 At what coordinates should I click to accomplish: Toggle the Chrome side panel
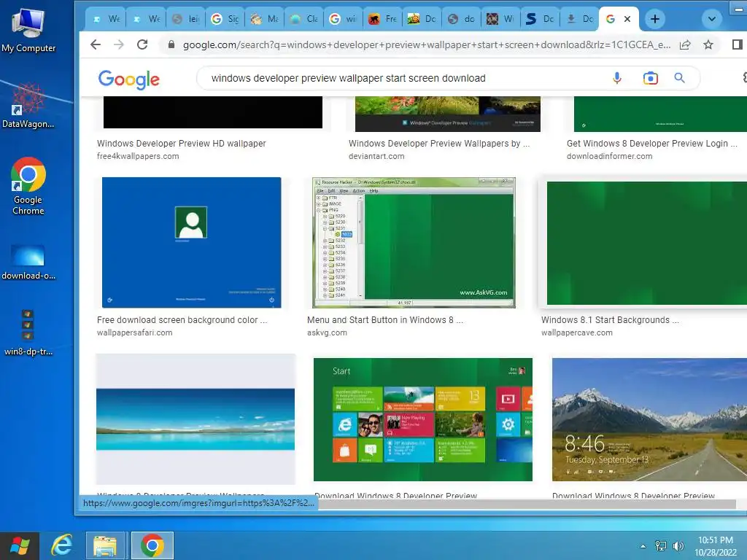point(737,44)
